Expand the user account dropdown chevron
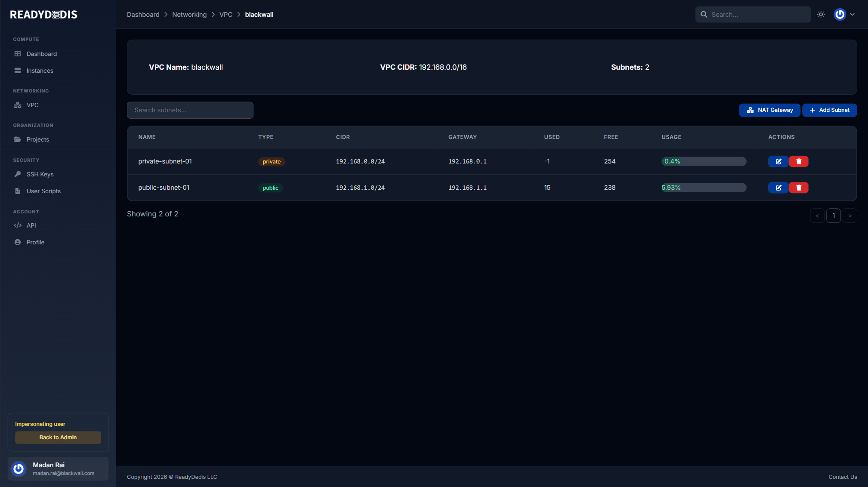This screenshot has width=868, height=487. (852, 14)
